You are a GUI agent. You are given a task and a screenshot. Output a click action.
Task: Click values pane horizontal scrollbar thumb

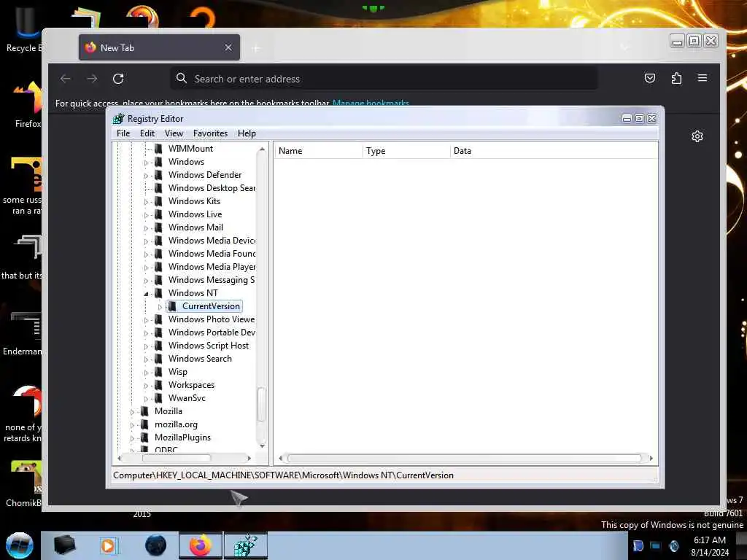pos(465,458)
